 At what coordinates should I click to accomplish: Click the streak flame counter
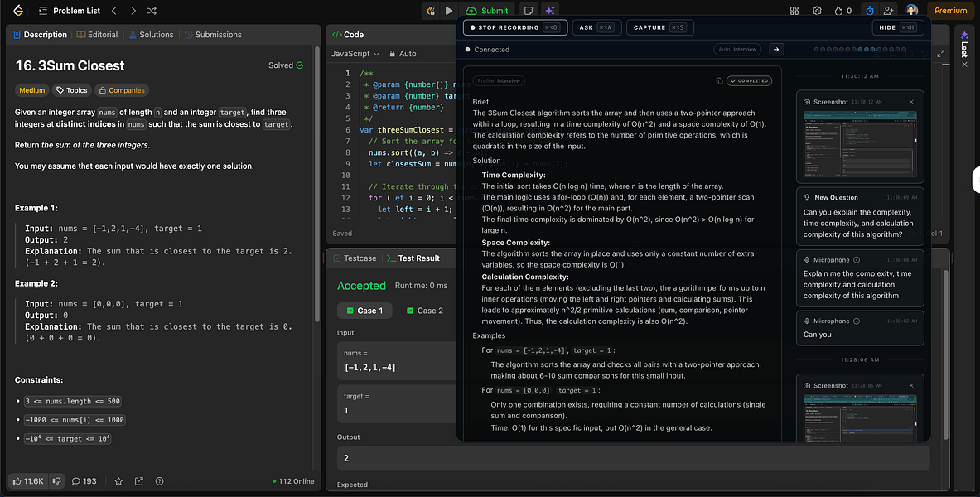(x=842, y=11)
